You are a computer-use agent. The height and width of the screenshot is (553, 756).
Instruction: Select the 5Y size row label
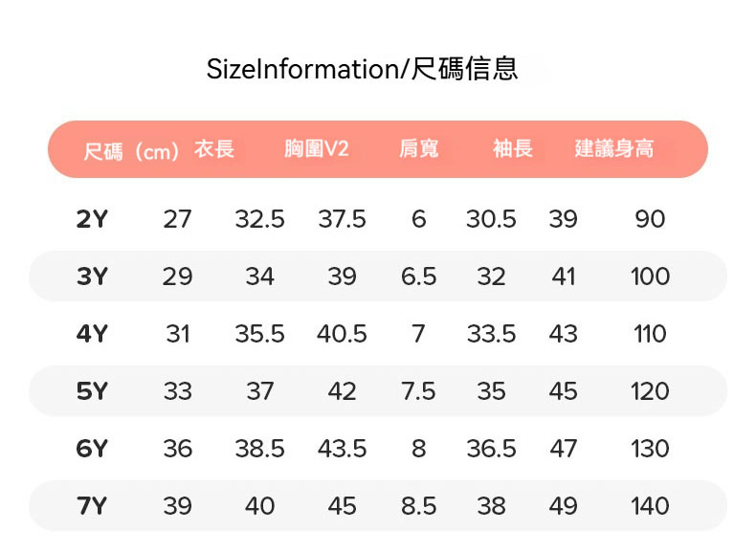click(92, 391)
